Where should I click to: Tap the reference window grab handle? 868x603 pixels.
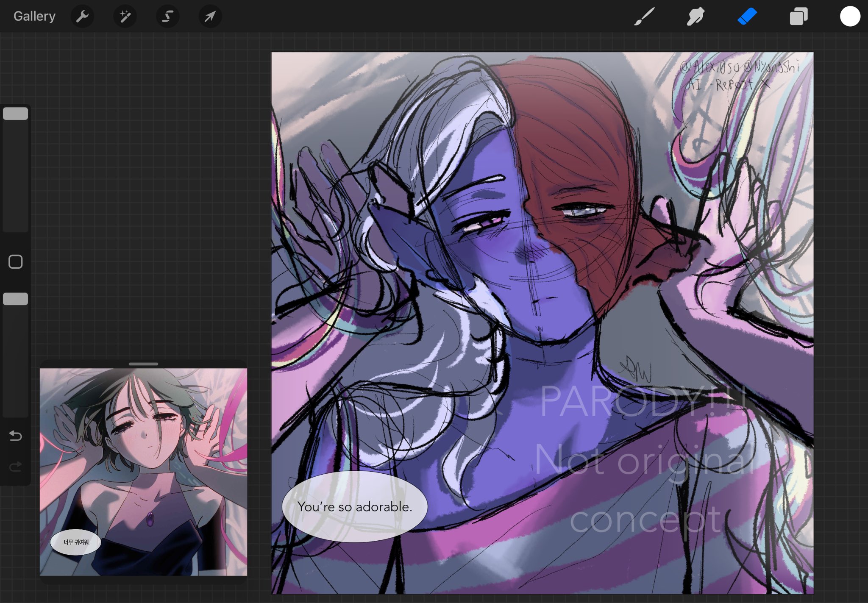coord(143,364)
